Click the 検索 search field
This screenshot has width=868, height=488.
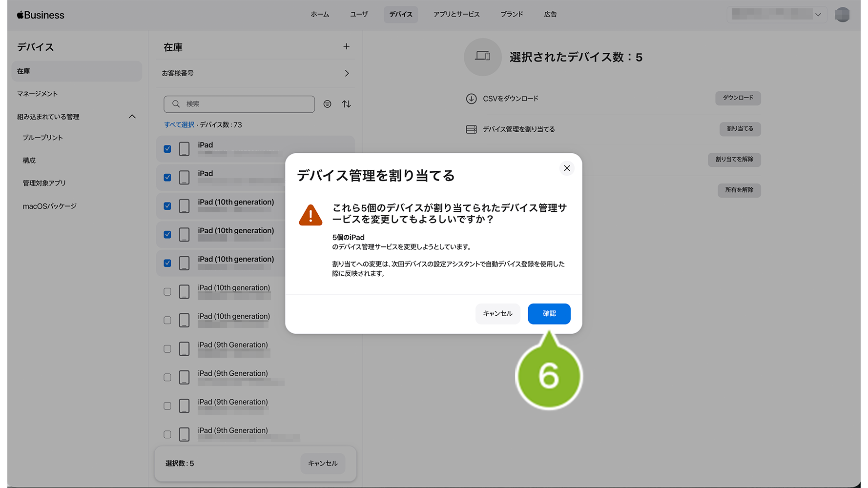click(x=239, y=104)
